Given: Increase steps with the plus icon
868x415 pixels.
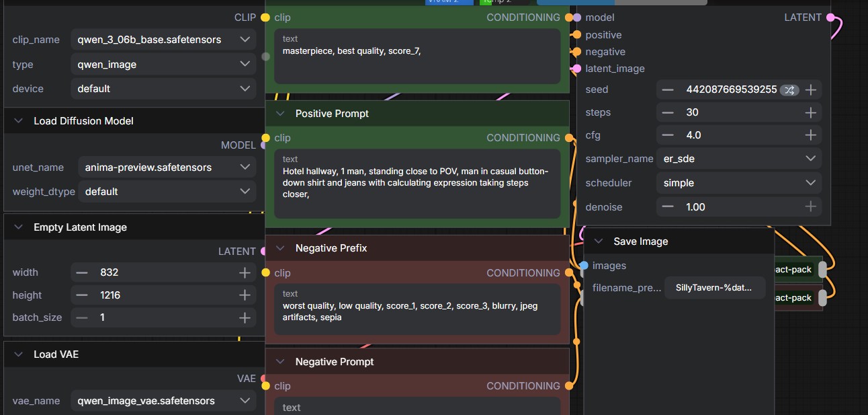Looking at the screenshot, I should click(x=811, y=112).
